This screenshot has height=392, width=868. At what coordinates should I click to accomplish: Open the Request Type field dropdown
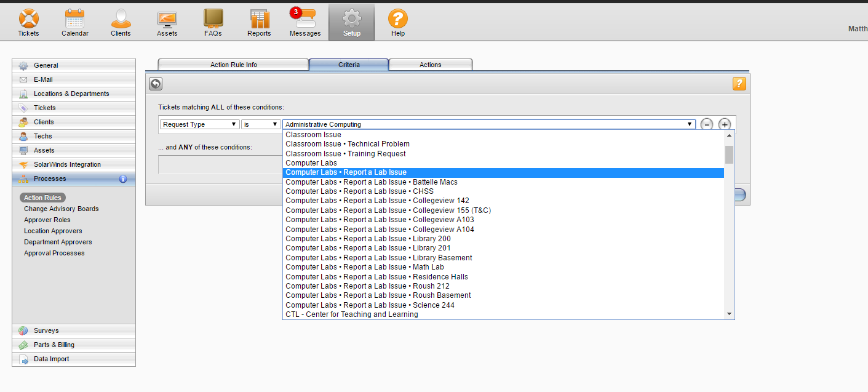coord(200,124)
